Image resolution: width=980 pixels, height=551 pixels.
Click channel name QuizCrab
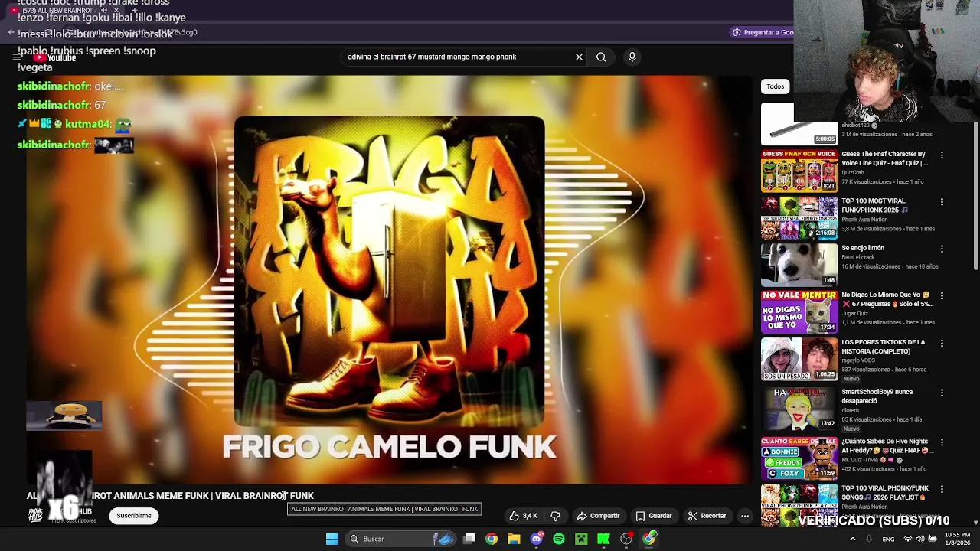coord(853,173)
